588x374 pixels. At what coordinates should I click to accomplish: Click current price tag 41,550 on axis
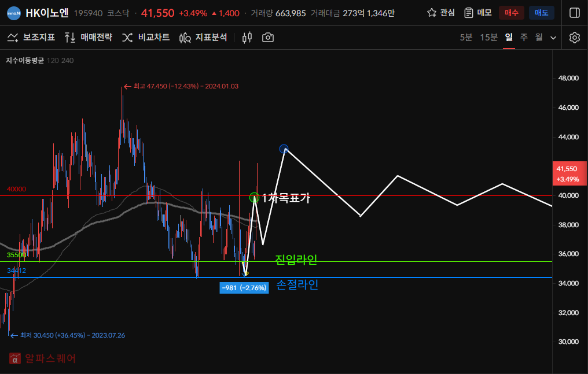[569, 174]
